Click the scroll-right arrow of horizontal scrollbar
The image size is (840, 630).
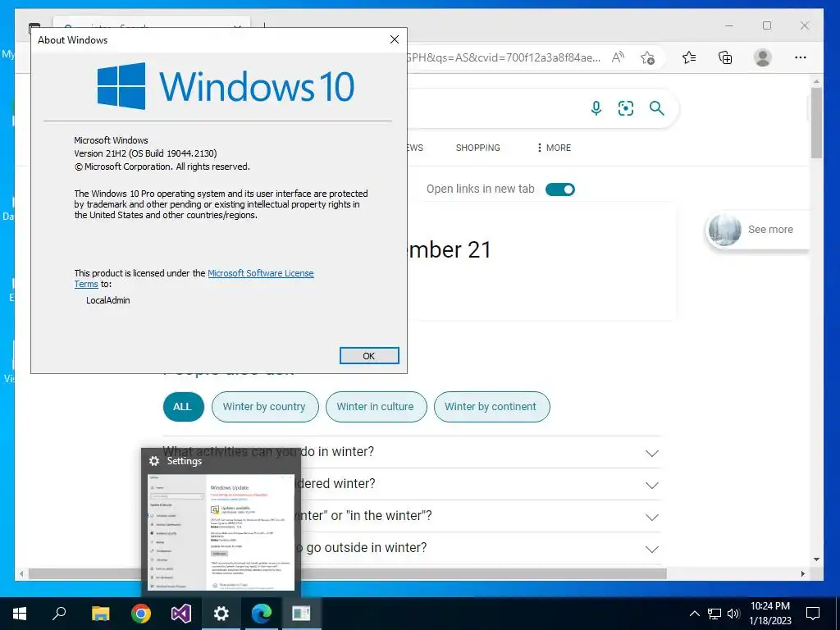pyautogui.click(x=802, y=573)
